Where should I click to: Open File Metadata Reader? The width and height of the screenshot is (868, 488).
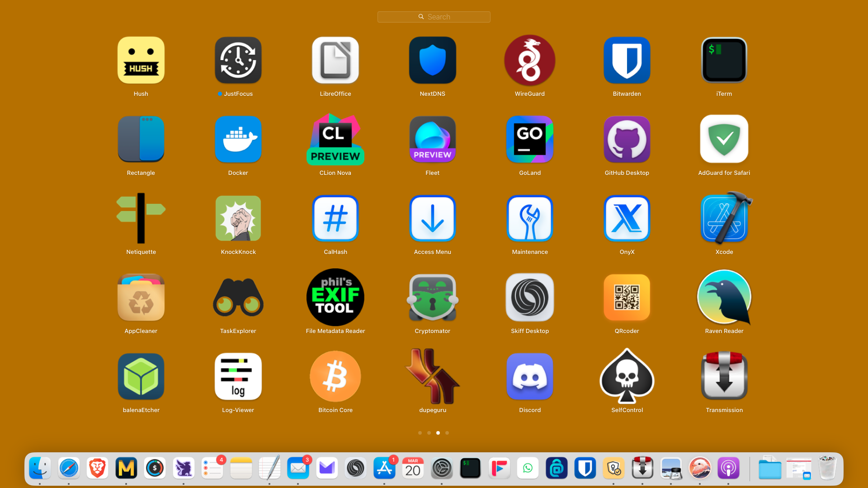[335, 297]
